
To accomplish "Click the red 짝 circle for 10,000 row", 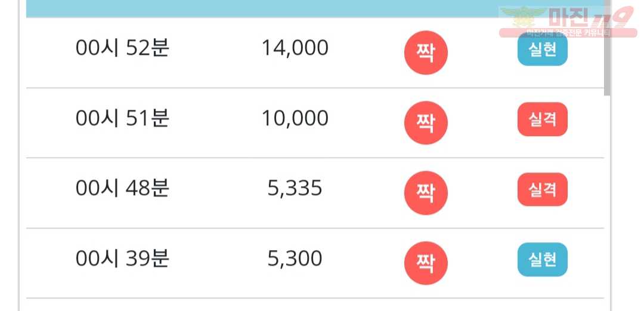I will tap(426, 123).
